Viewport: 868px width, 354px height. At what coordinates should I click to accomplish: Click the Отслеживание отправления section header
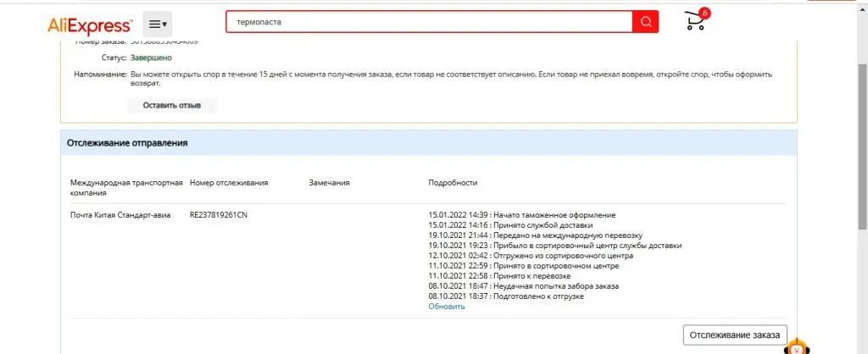coord(429,143)
